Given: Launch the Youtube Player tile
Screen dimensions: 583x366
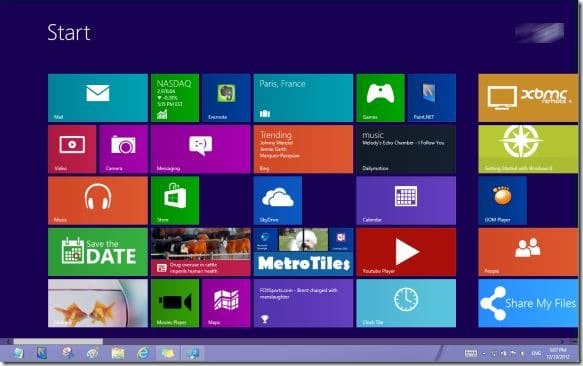Looking at the screenshot, I should (x=406, y=252).
